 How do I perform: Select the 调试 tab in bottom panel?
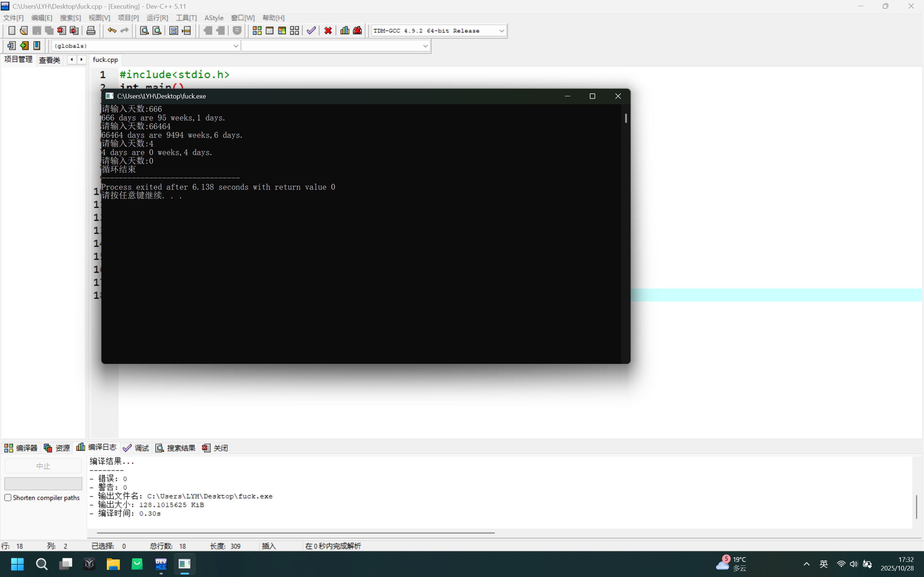coord(136,448)
